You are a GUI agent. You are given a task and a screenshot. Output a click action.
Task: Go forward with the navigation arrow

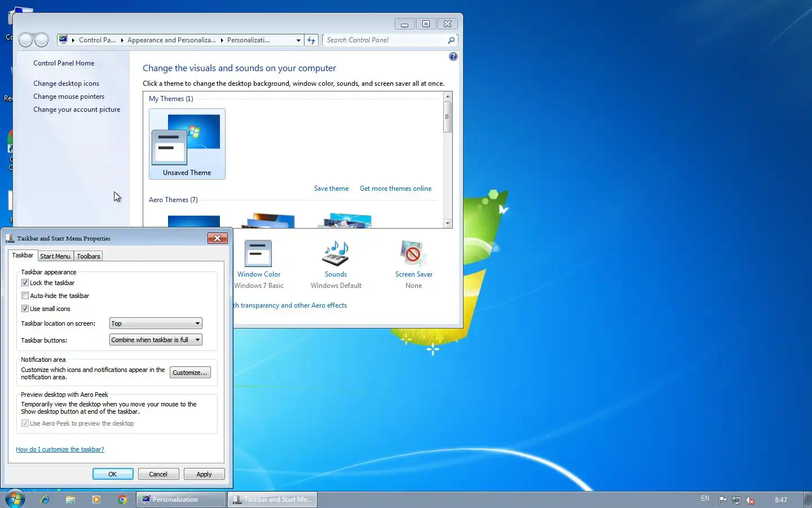tap(42, 40)
